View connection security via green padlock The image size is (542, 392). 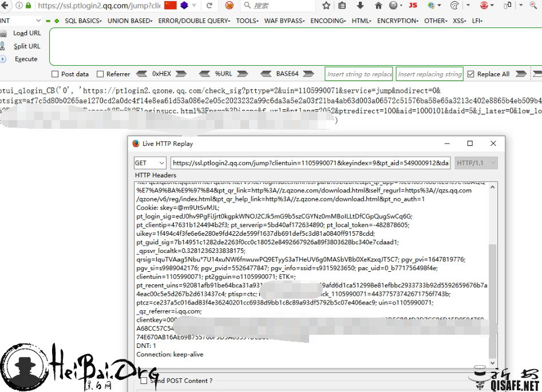tap(29, 6)
